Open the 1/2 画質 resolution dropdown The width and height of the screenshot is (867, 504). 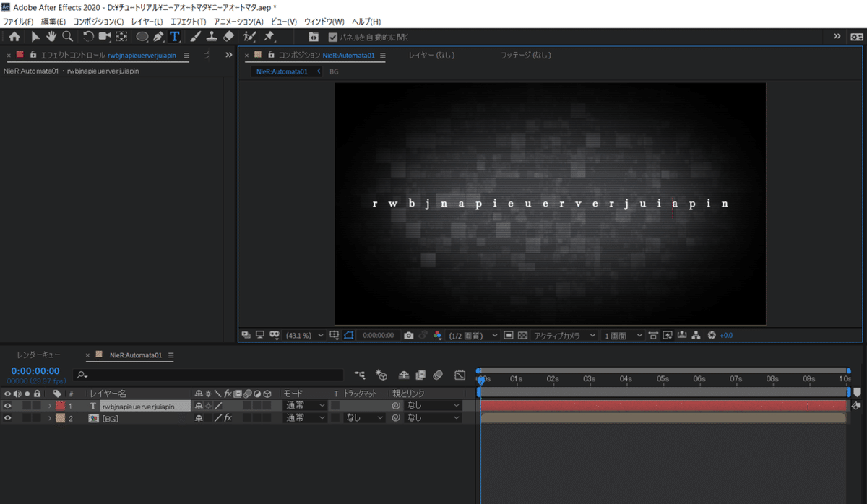click(473, 336)
